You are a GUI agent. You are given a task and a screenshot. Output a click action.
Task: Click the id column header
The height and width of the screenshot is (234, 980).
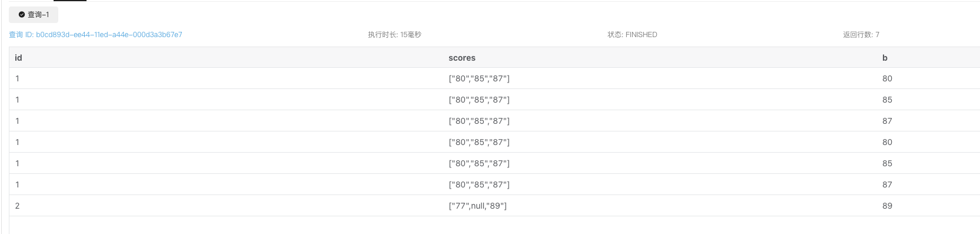(18, 58)
